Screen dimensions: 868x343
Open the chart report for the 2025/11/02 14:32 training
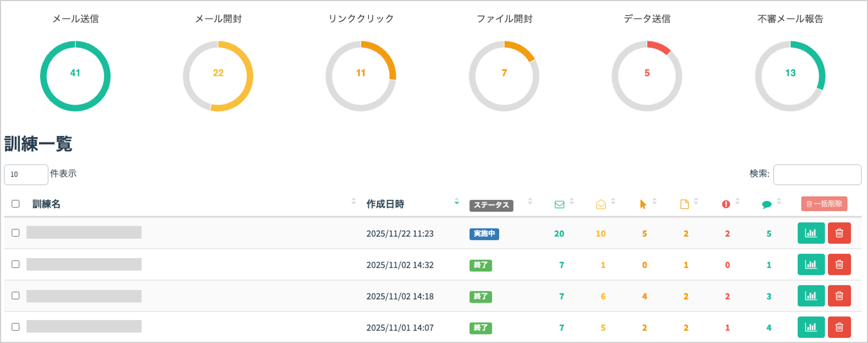pos(811,264)
